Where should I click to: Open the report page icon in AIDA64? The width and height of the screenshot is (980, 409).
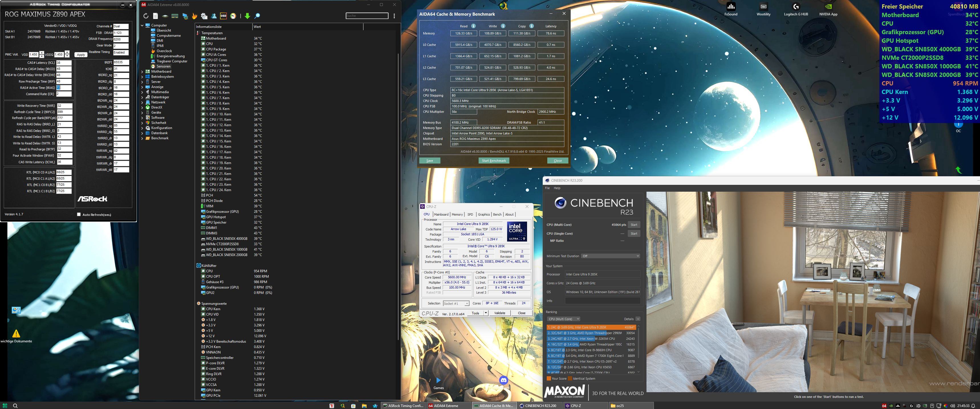point(156,16)
